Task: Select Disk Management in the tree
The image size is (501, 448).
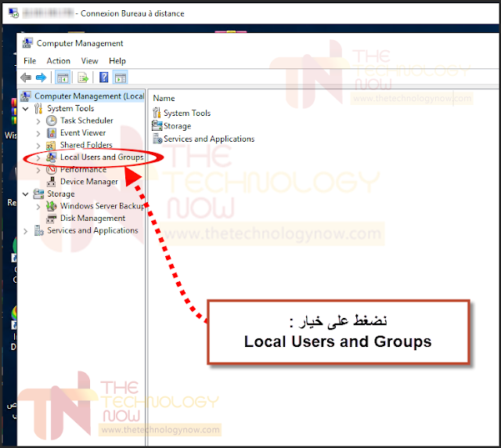Action: [92, 218]
